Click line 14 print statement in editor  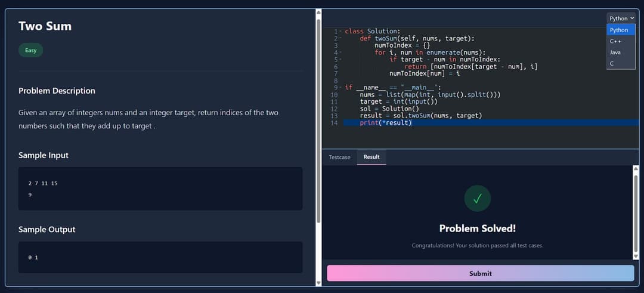pos(385,123)
